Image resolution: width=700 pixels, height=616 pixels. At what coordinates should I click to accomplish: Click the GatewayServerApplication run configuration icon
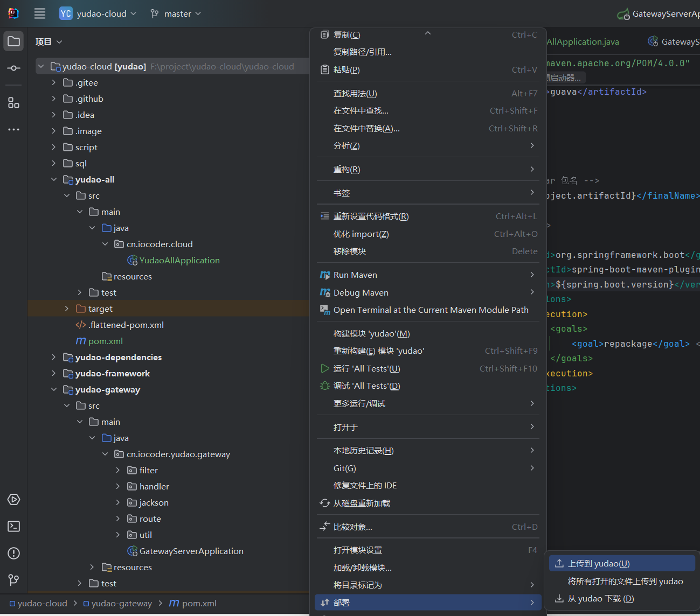(623, 14)
